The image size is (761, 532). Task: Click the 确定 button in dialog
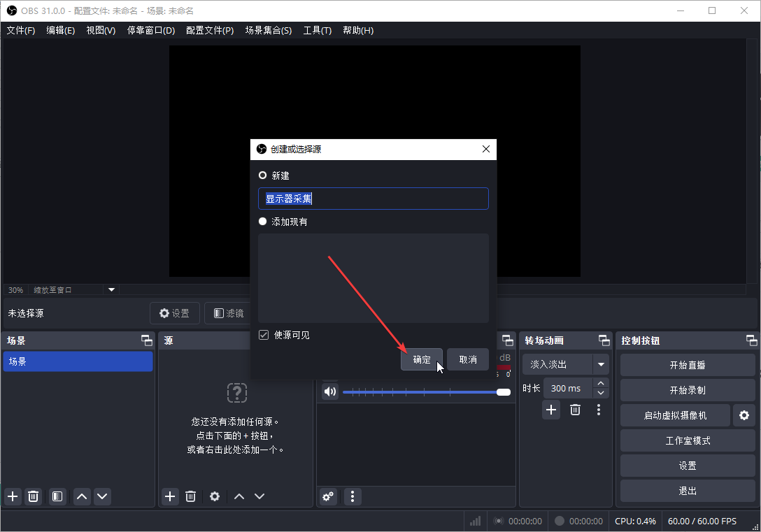tap(422, 359)
